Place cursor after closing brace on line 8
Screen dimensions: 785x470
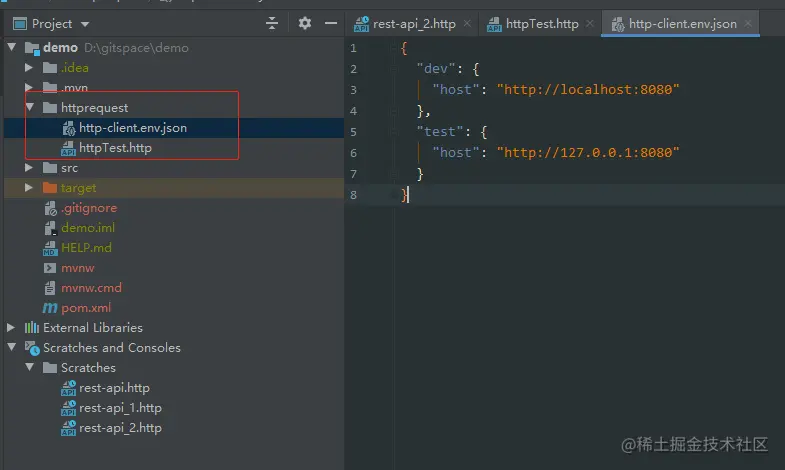[409, 195]
